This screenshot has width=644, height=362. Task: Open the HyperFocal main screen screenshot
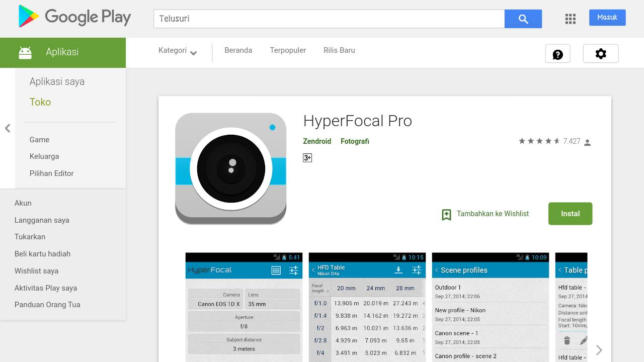point(244,307)
